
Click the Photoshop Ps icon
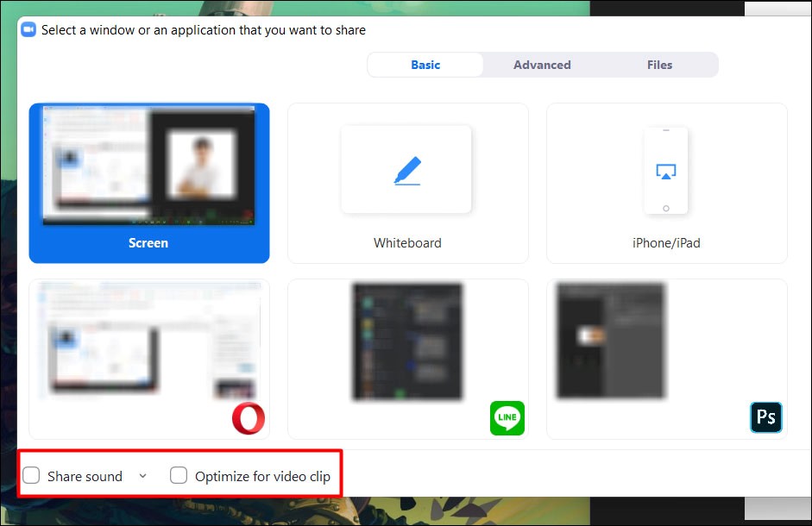(765, 418)
